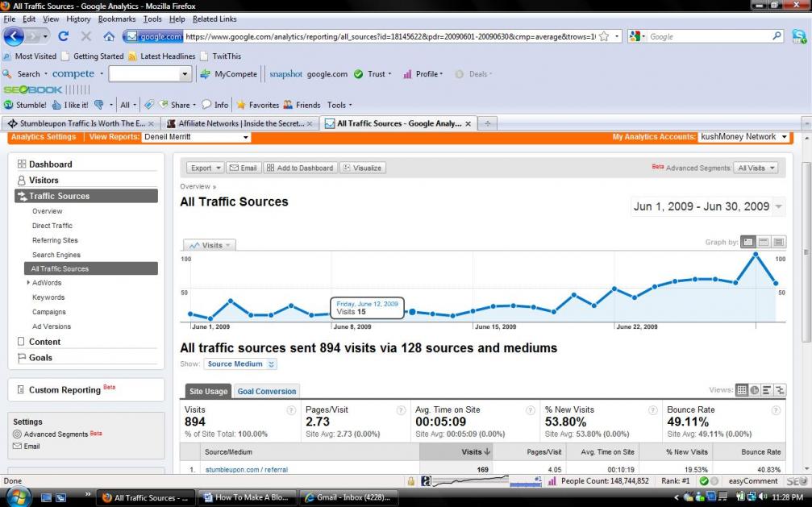
Task: Open the Compete Profile bar-chart menu
Action: (x=423, y=74)
